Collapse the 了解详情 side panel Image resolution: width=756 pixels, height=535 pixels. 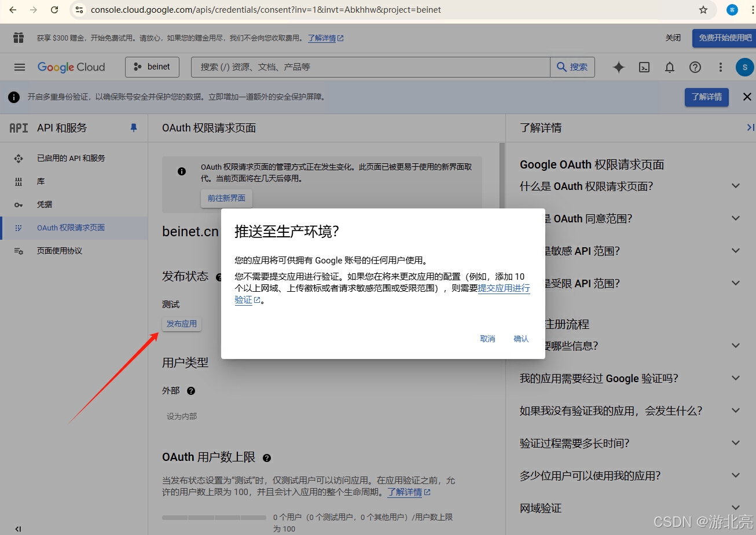750,127
